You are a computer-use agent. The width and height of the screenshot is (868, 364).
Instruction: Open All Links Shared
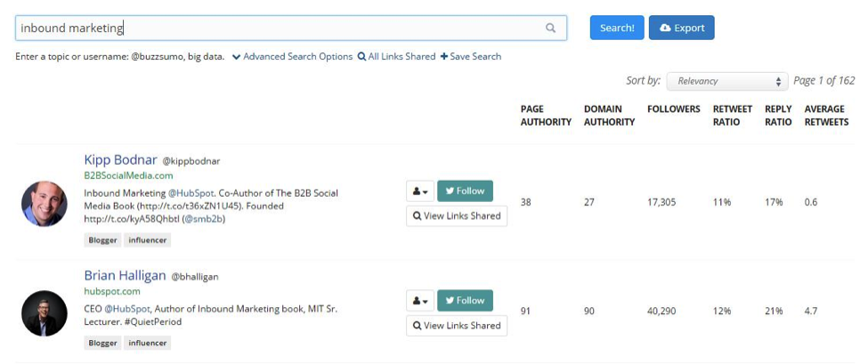(x=396, y=56)
